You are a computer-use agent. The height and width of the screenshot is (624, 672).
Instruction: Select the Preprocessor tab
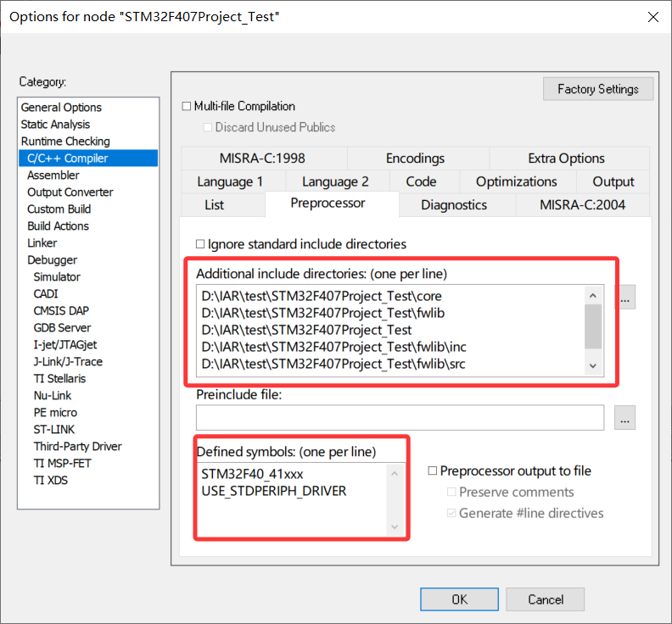click(x=328, y=203)
